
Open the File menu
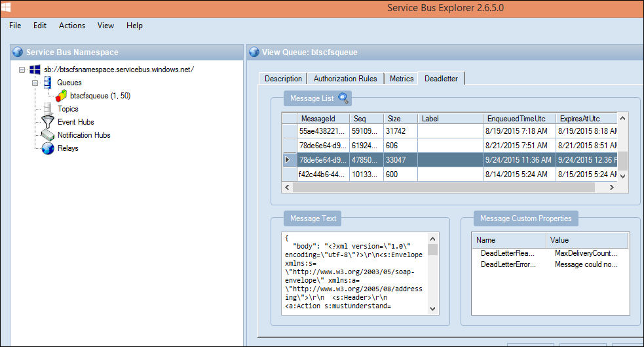point(15,26)
